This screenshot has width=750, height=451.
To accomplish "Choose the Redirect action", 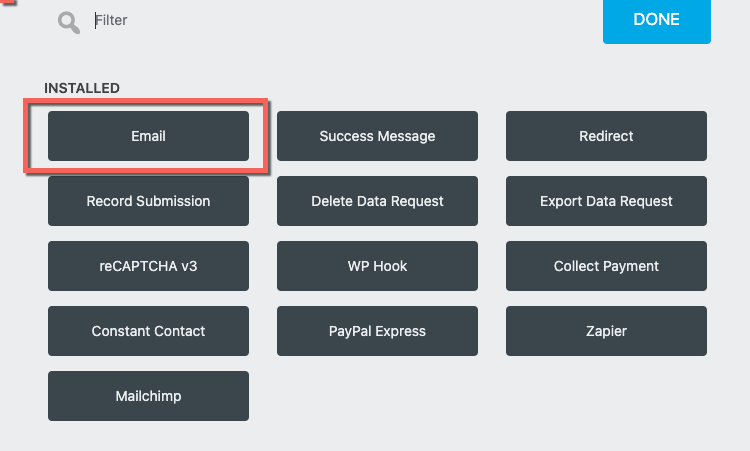I will (x=606, y=136).
